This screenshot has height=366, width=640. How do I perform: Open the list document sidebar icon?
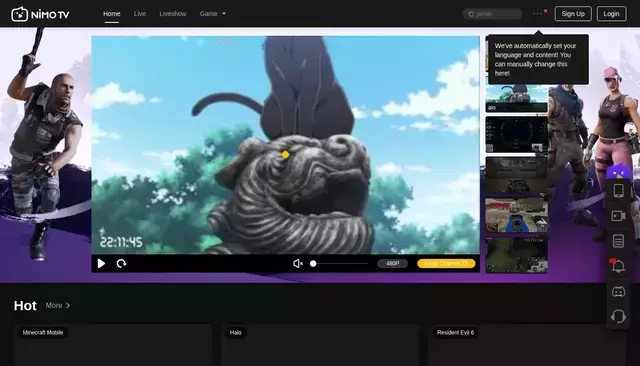(618, 241)
